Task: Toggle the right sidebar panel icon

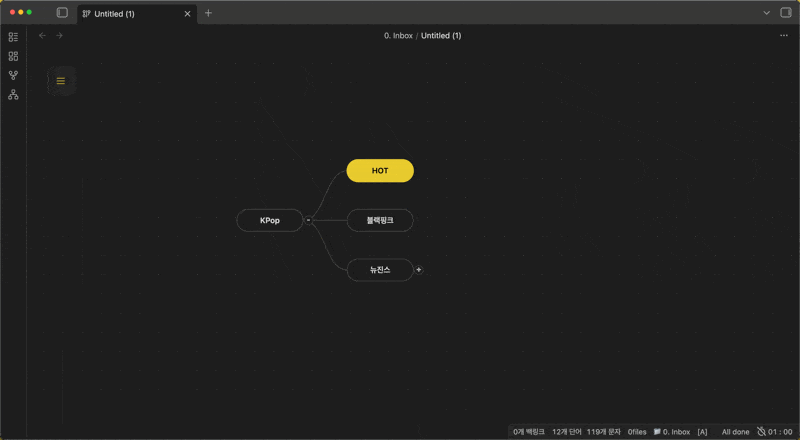Action: click(786, 13)
